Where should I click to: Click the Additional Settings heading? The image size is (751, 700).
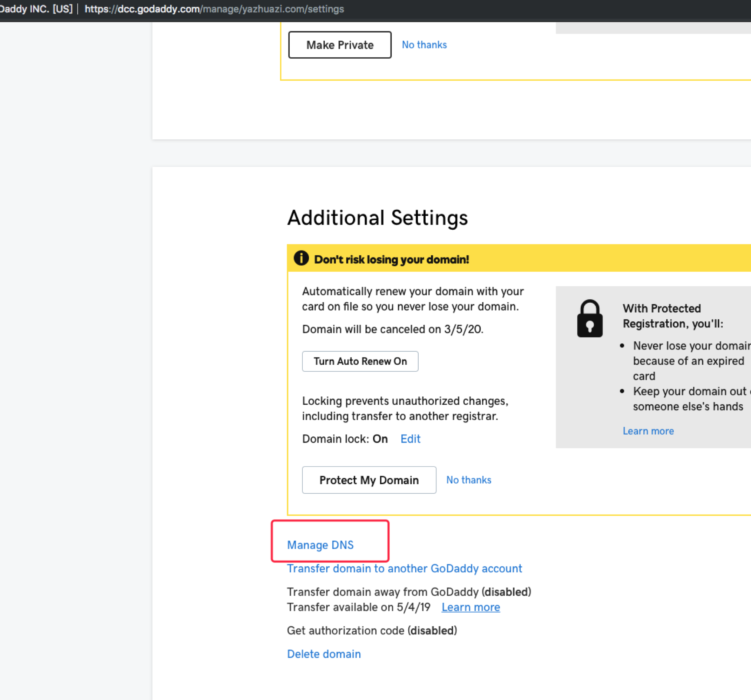377,218
